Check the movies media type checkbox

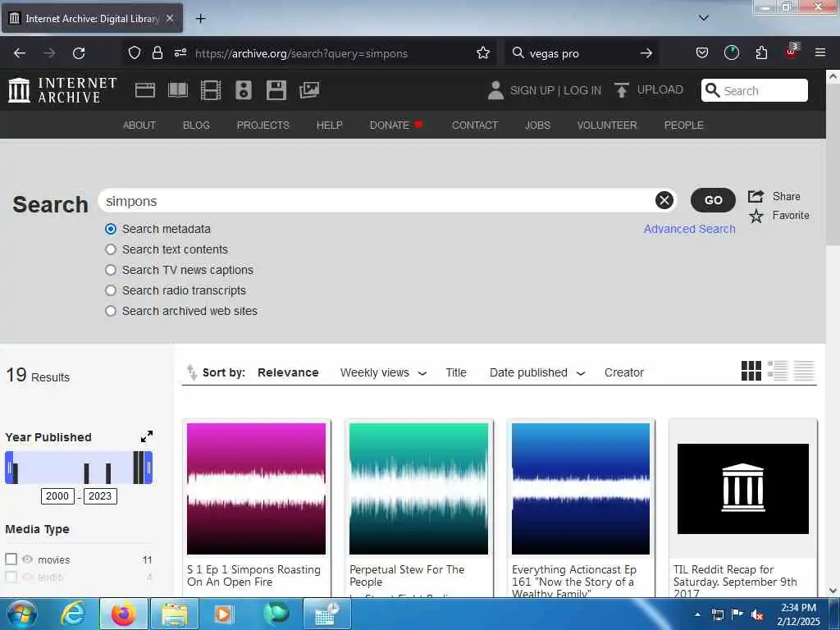click(x=11, y=559)
